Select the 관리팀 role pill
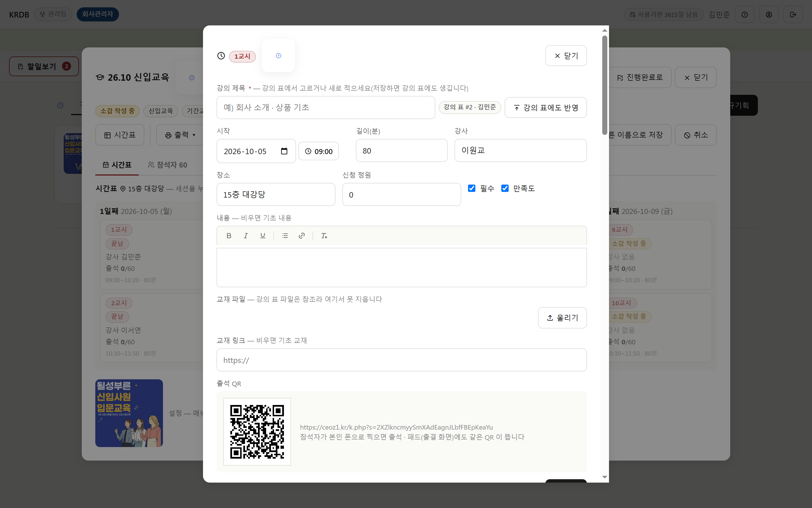Screen dimensions: 812x508 (x=53, y=14)
